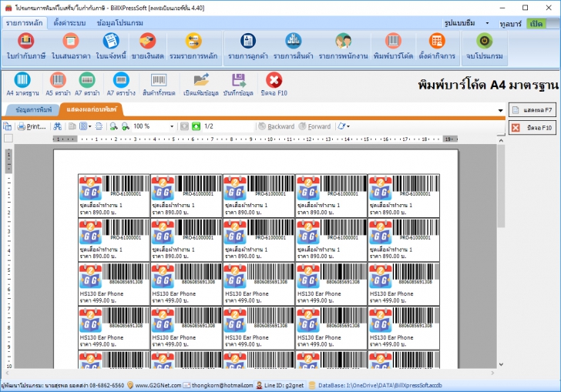Click the find binoculars icon in preview toolbar

(x=57, y=126)
